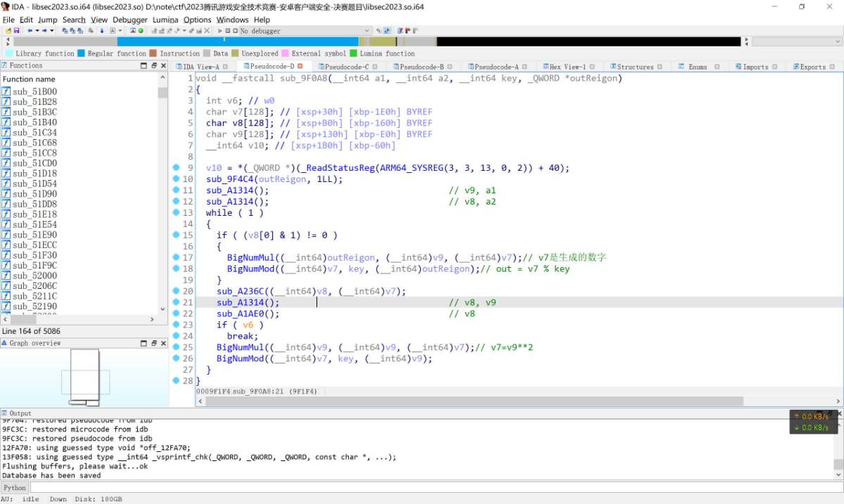Click the save database toolbar icon
Screen dimensions: 844x504
coord(16,31)
